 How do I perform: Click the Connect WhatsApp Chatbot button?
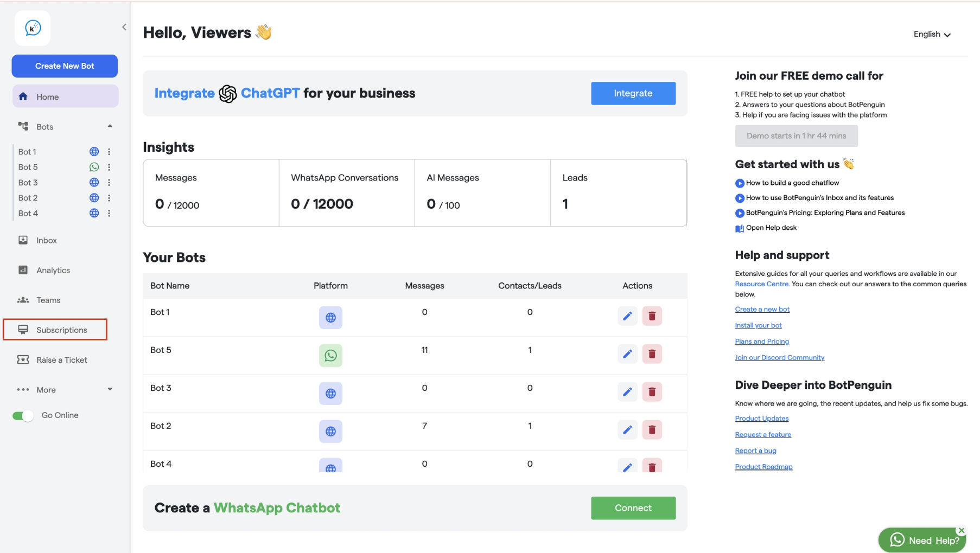tap(633, 508)
